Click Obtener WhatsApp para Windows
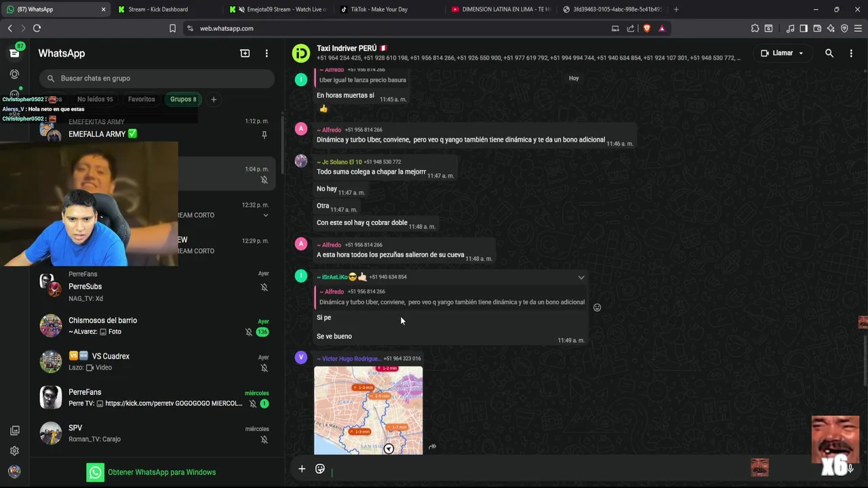 [x=151, y=472]
